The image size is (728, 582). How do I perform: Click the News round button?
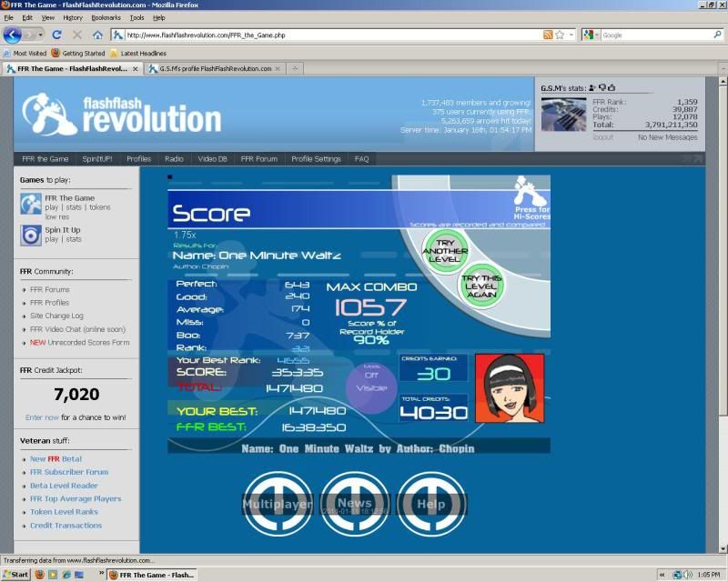(x=354, y=504)
